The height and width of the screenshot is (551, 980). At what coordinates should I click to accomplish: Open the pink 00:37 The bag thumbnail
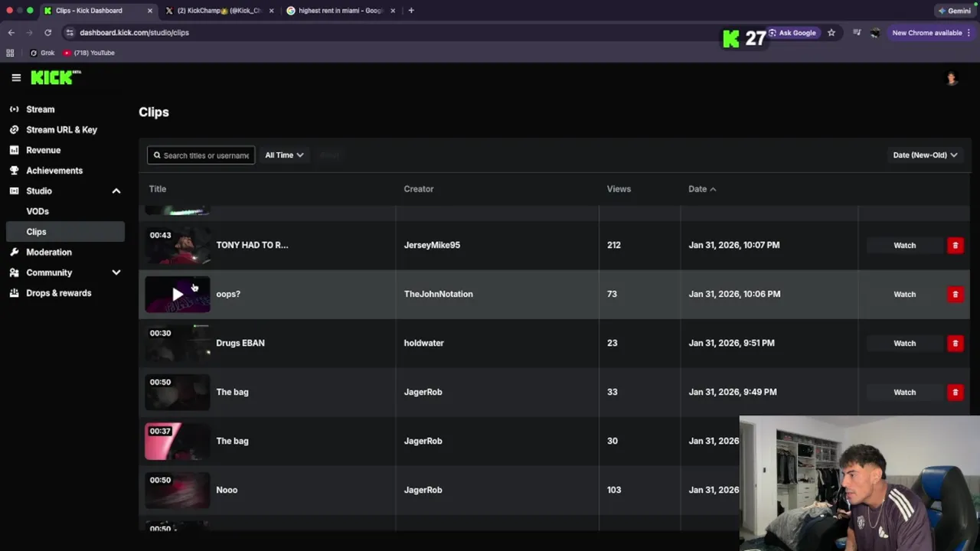[x=178, y=441]
